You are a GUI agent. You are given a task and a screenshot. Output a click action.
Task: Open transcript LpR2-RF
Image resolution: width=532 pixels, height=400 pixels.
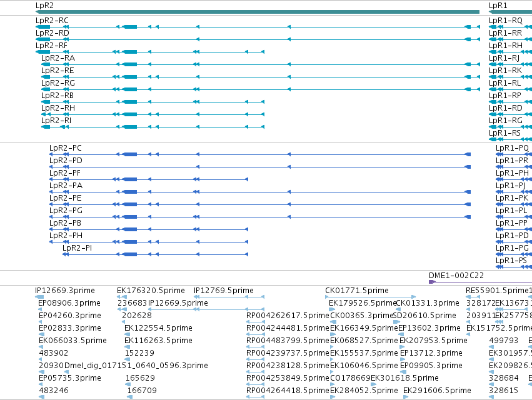click(x=51, y=46)
